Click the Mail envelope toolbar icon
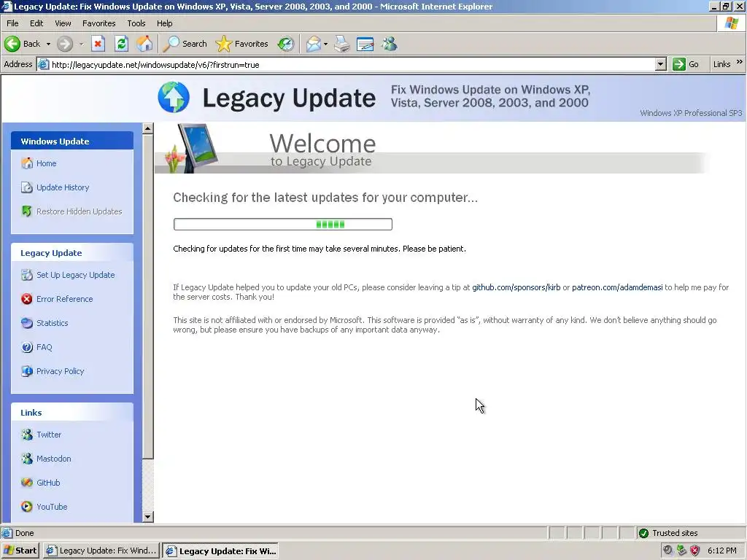The height and width of the screenshot is (560, 747). point(314,44)
